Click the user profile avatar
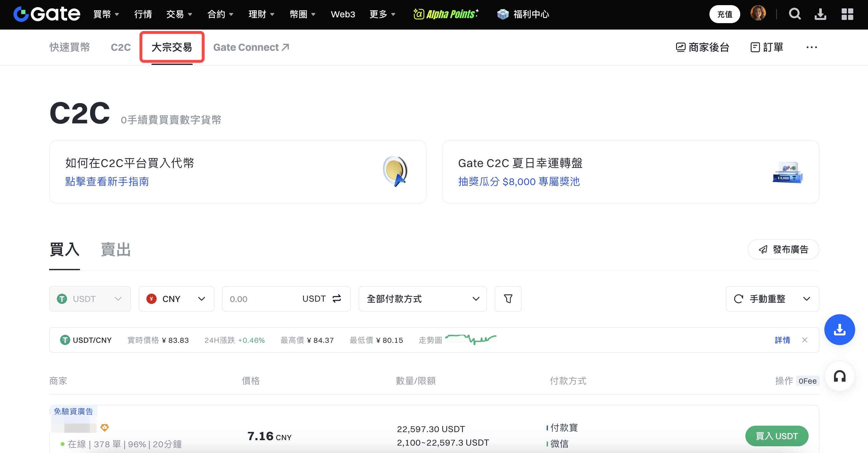Viewport: 868px width, 453px height. click(758, 13)
